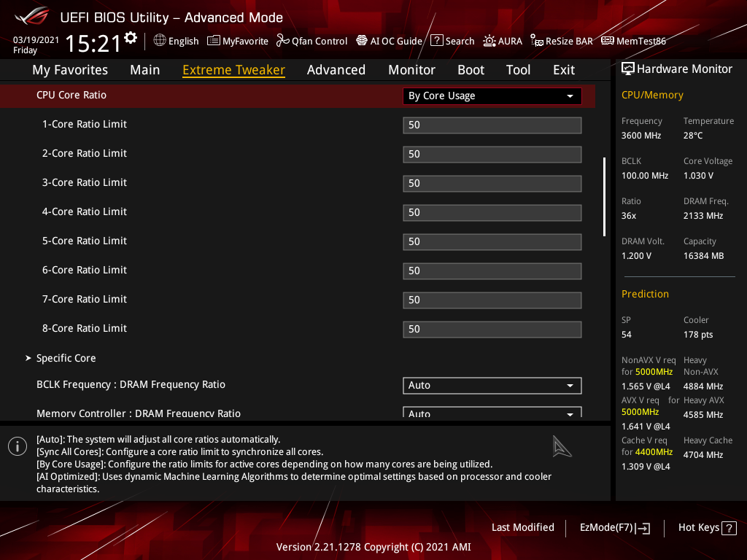Click the ROG logo
Image resolution: width=747 pixels, height=560 pixels.
pyautogui.click(x=31, y=16)
